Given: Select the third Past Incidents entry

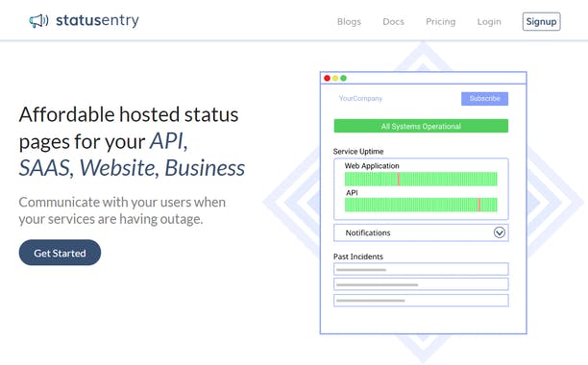Looking at the screenshot, I should 421,301.
